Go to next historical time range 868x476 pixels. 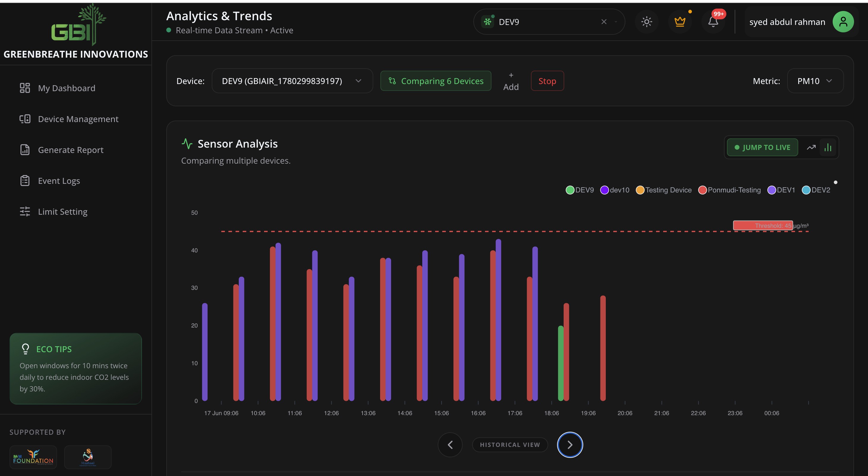(570, 445)
